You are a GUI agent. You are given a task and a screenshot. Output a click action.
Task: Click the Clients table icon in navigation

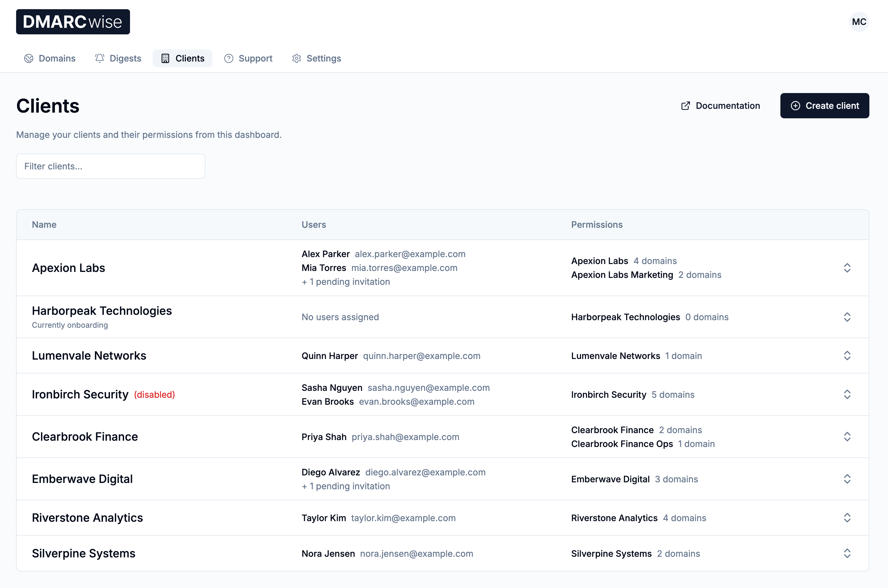(166, 58)
